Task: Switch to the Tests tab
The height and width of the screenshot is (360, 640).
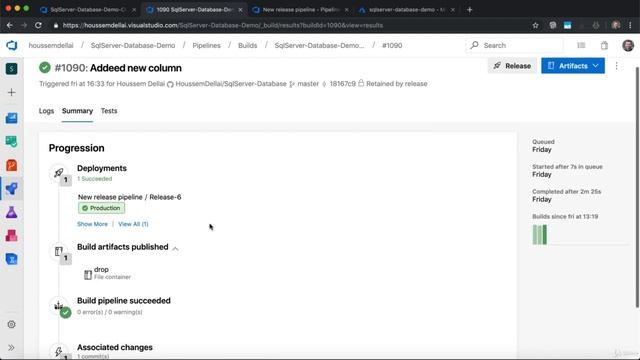Action: coord(109,111)
